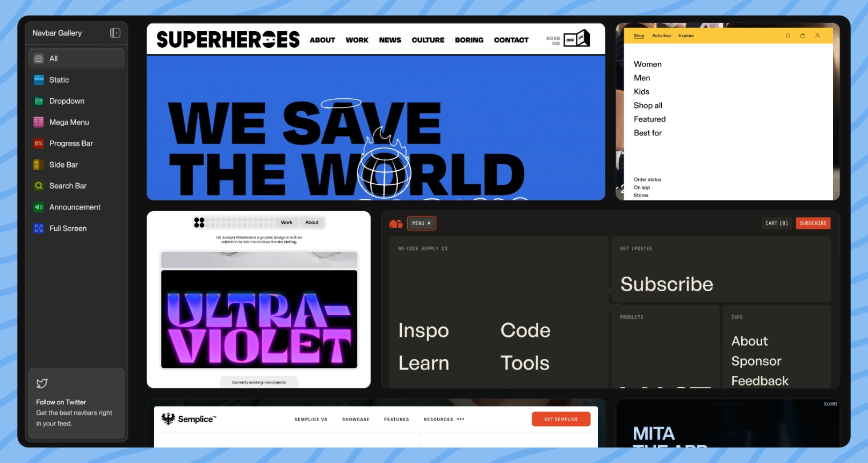Click the Announcement speaker icon
Image resolution: width=868 pixels, height=463 pixels.
click(x=39, y=207)
